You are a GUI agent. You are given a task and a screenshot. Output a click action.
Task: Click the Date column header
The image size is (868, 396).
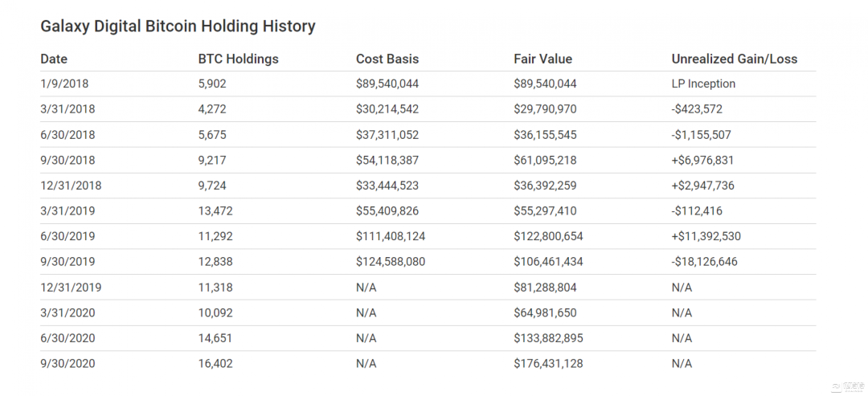[54, 59]
